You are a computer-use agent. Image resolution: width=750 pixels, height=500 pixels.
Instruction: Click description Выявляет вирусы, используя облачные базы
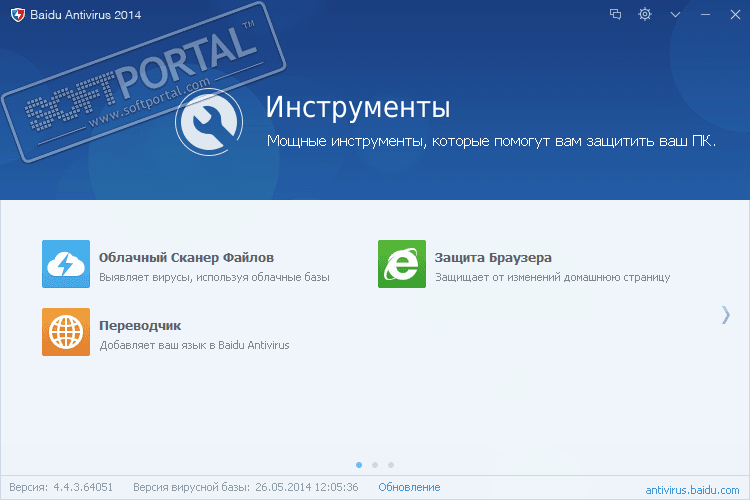(x=214, y=277)
